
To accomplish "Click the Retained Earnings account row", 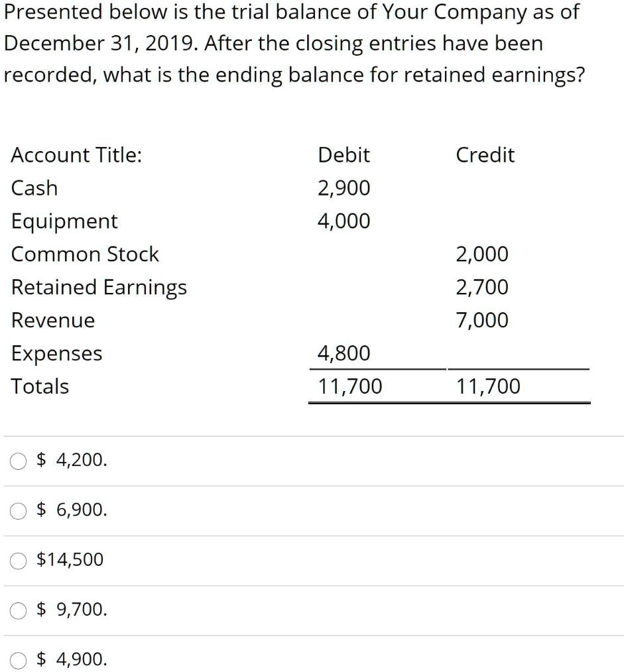I will click(99, 288).
